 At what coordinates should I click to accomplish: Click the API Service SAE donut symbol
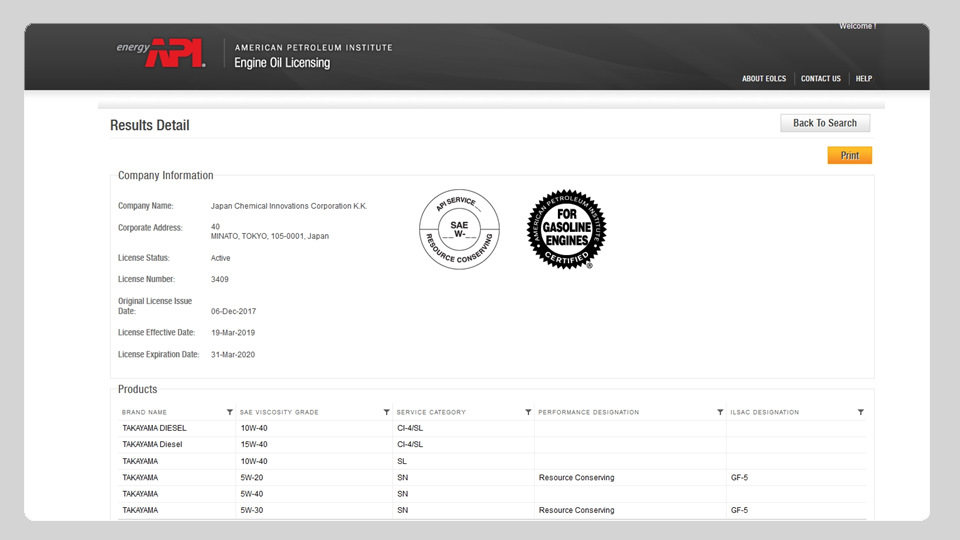point(459,229)
